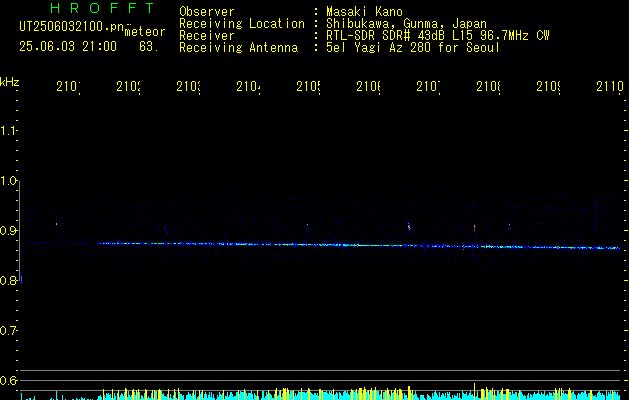Click the kHz axis unit label
Image resolution: width=629 pixels, height=400 pixels.
pyautogui.click(x=10, y=82)
